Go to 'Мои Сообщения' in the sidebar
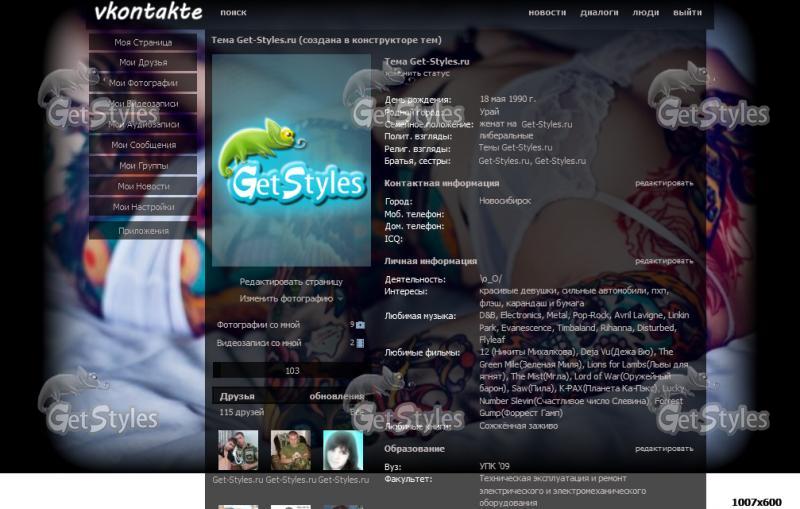 (143, 145)
